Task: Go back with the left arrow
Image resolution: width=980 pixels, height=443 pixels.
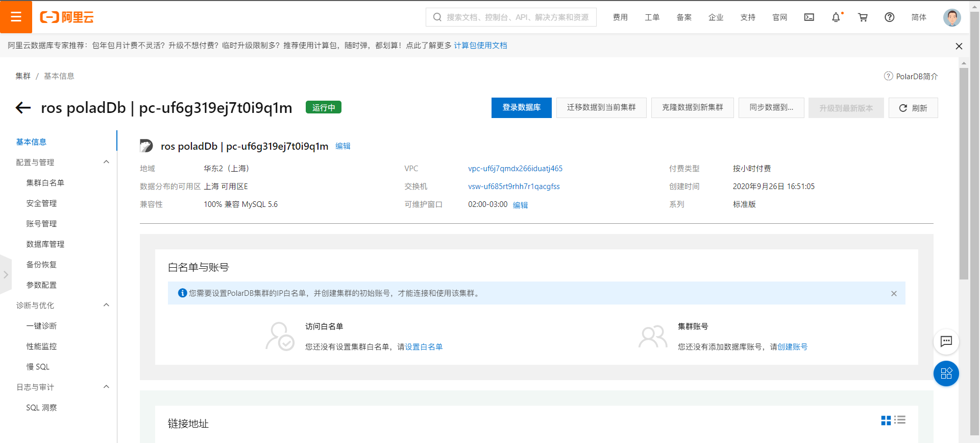Action: point(23,107)
